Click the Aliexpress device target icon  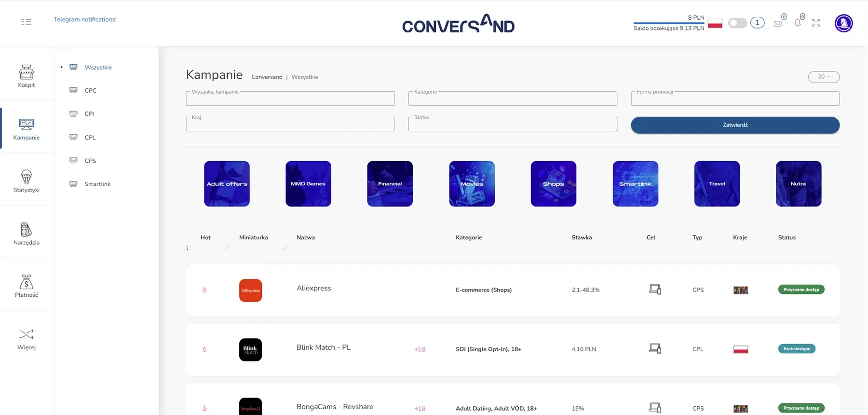click(655, 290)
